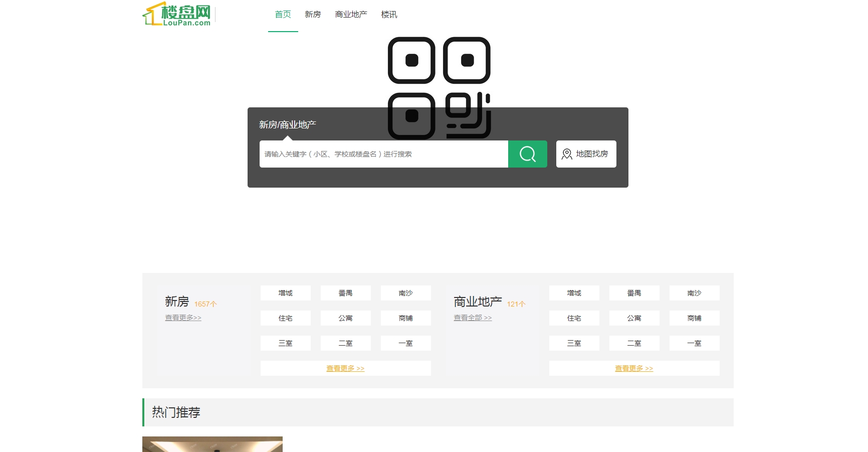868x452 pixels.
Task: Select 番禺 in the 新房 section
Action: tap(346, 293)
